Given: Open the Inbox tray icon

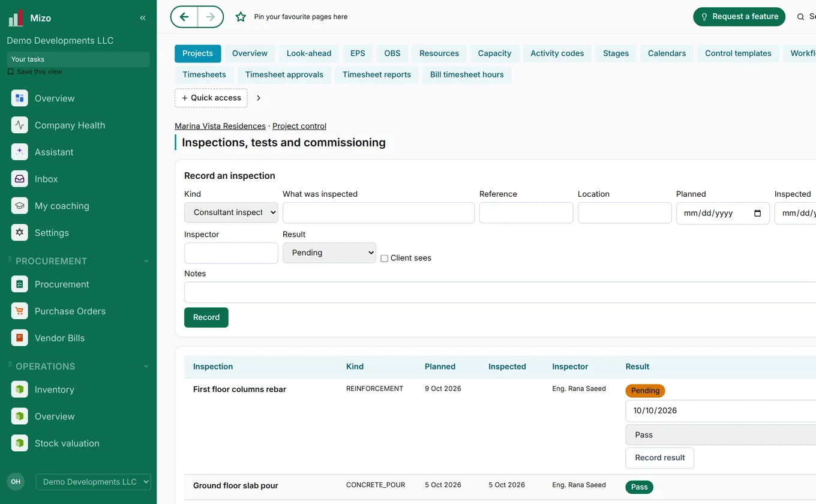Looking at the screenshot, I should tap(20, 179).
